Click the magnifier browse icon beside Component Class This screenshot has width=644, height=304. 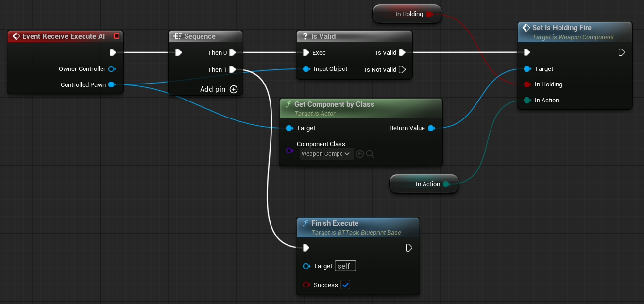(370, 154)
